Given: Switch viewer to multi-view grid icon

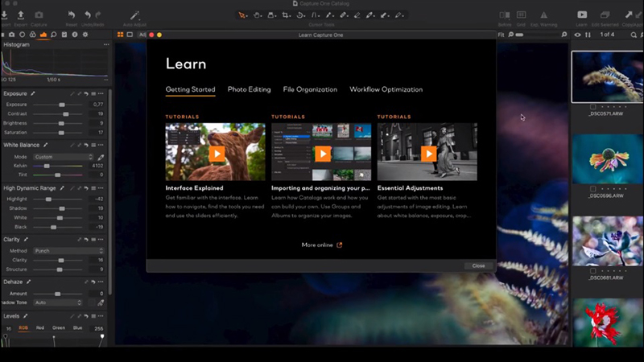Looking at the screenshot, I should click(120, 35).
